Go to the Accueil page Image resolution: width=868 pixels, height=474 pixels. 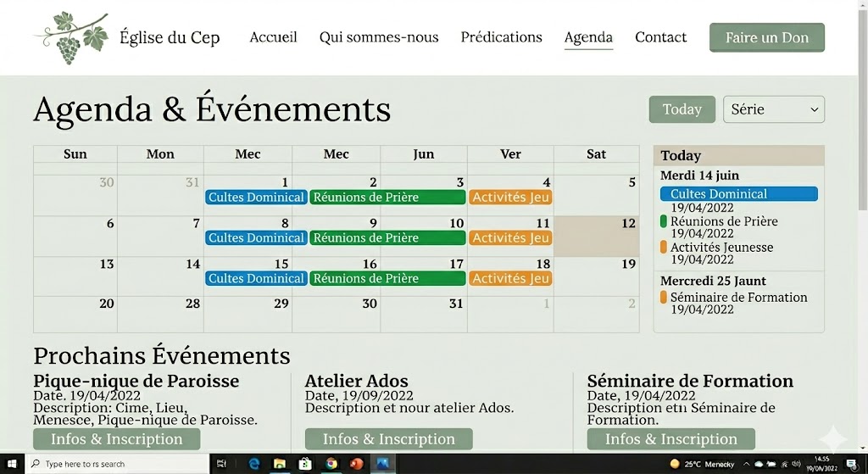273,37
